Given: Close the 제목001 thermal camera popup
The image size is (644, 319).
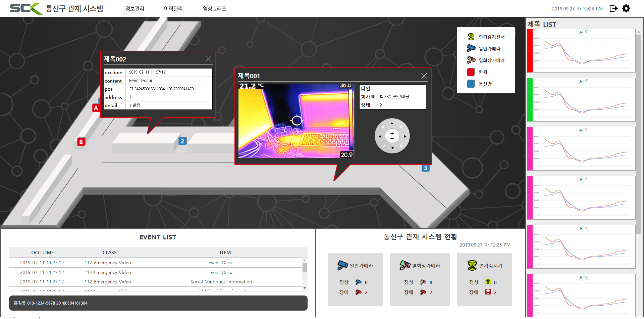Looking at the screenshot, I should [x=424, y=76].
